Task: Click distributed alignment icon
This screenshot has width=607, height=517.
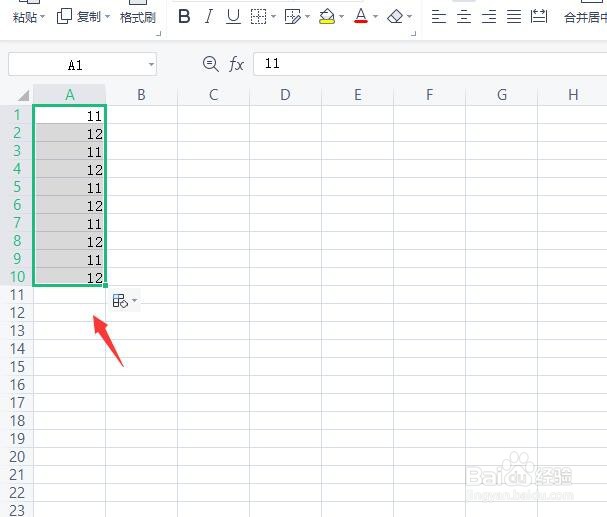Action: point(539,16)
